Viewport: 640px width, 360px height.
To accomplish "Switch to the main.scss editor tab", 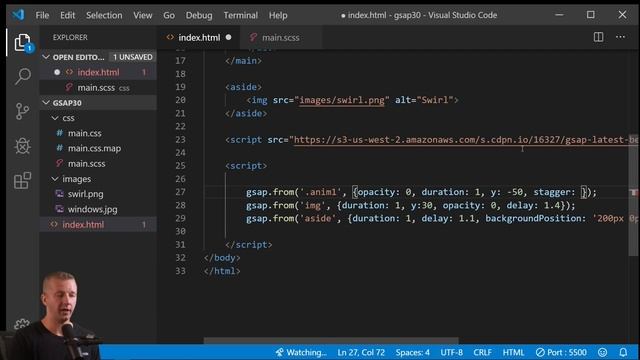I will 280,38.
